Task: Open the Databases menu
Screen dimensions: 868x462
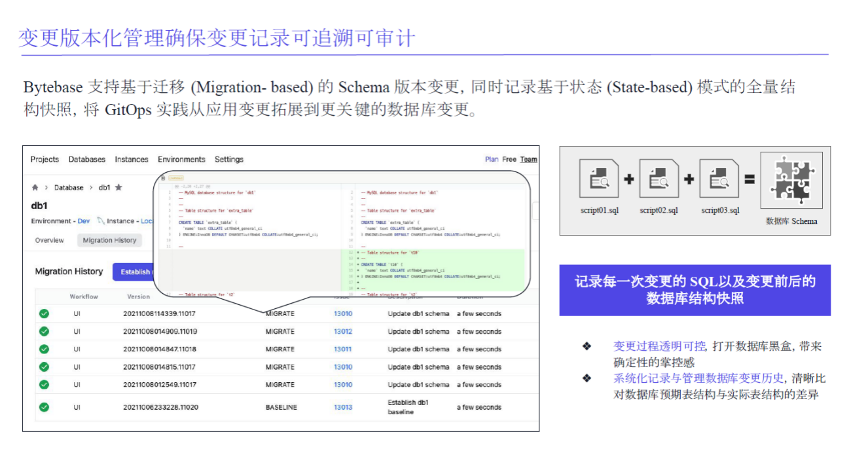Action: [87, 159]
